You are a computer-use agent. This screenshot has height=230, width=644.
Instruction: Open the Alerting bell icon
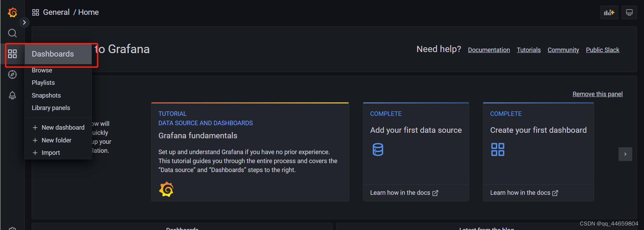coord(12,95)
